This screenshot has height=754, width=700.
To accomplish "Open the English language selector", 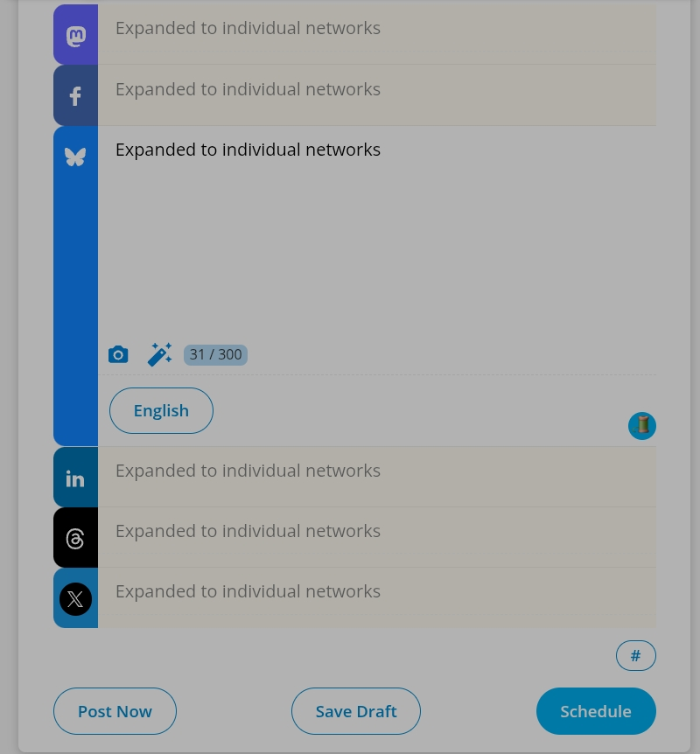I will pyautogui.click(x=161, y=411).
